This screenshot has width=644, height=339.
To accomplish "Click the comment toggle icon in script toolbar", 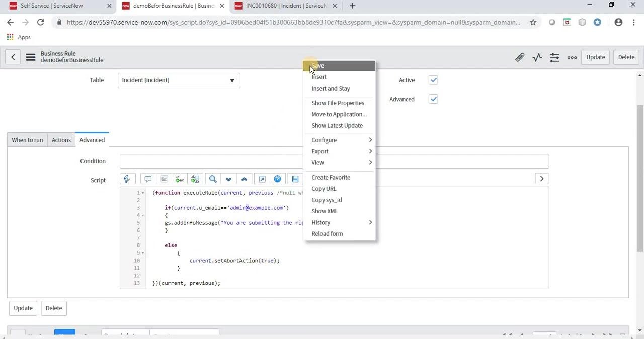I will click(x=148, y=179).
